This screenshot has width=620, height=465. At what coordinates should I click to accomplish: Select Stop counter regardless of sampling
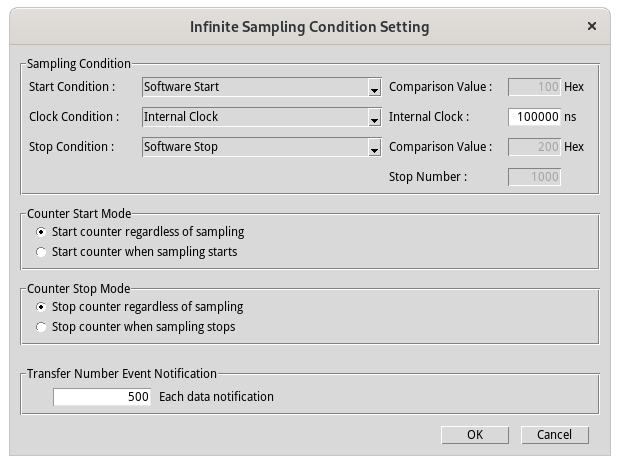(41, 307)
